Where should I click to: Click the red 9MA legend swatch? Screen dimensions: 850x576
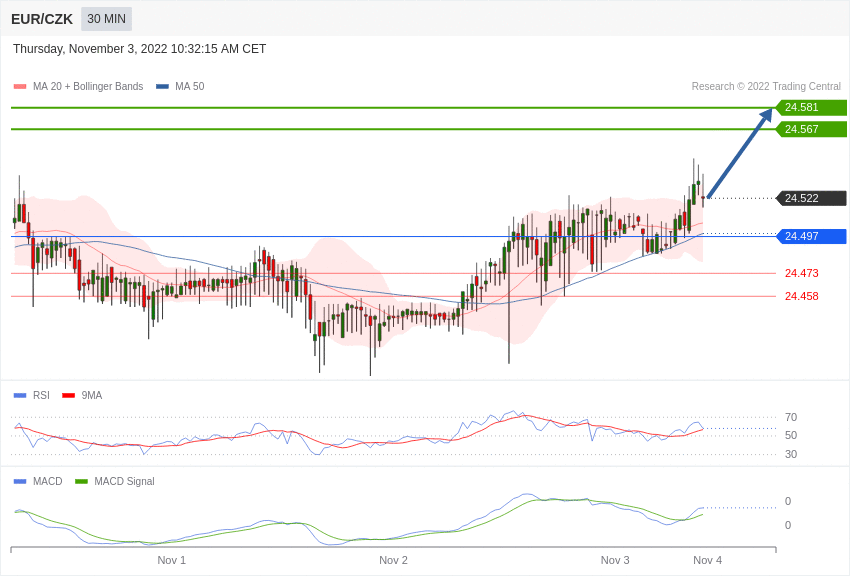[68, 396]
